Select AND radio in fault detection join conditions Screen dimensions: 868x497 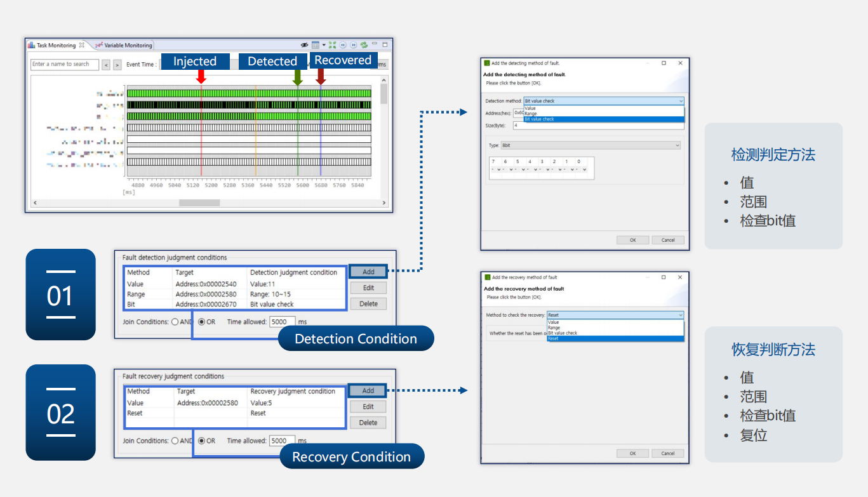(175, 322)
